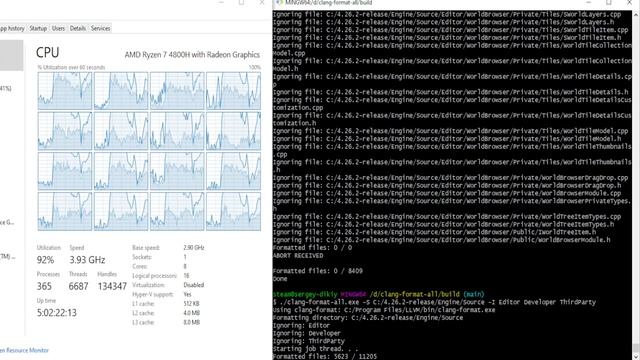Click the '(main)' branch name in prompt
Viewport: 640px width, 360px height.
tap(474, 294)
